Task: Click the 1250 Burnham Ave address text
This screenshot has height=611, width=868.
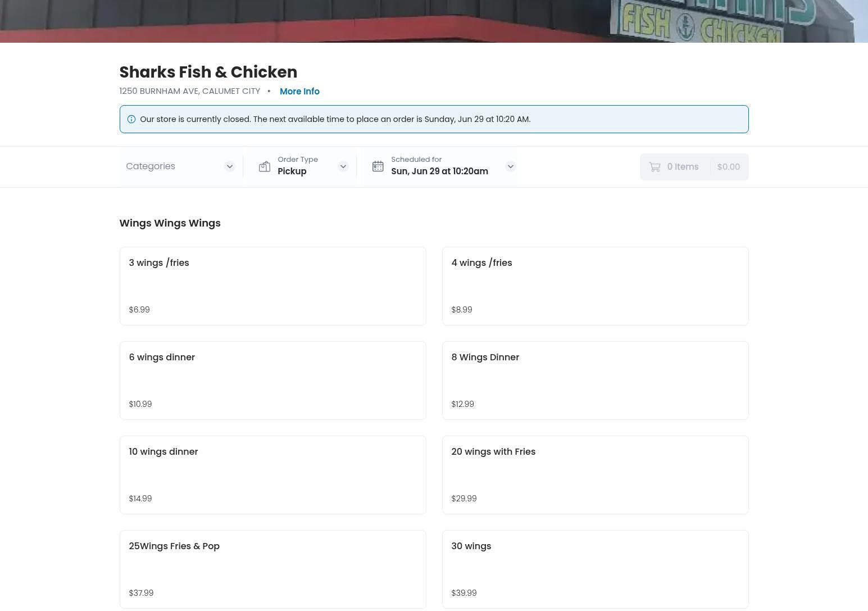Action: (189, 91)
